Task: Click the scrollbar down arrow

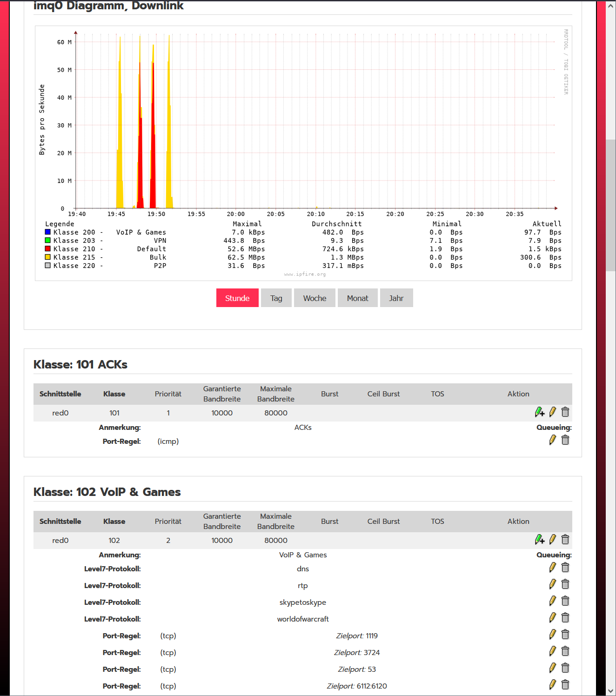Action: [610, 691]
